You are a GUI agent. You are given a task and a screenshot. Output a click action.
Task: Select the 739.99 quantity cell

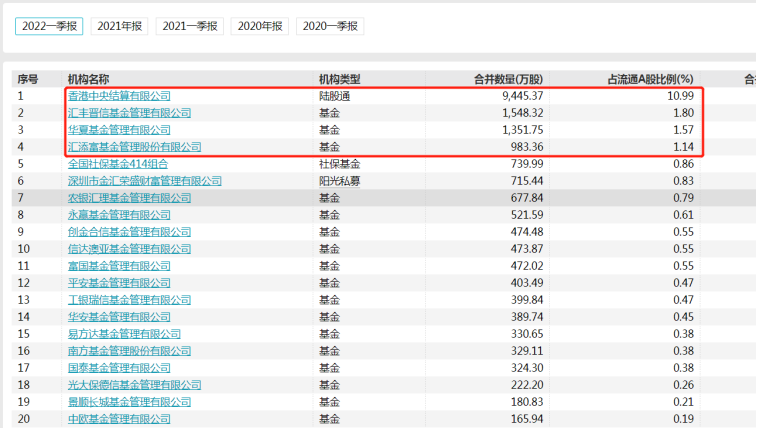(527, 164)
